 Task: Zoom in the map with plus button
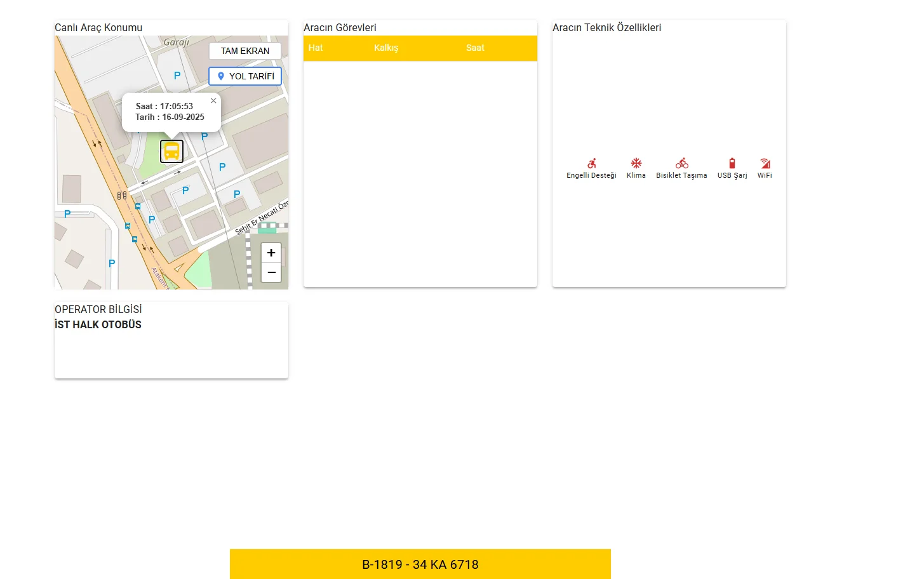[x=271, y=253]
